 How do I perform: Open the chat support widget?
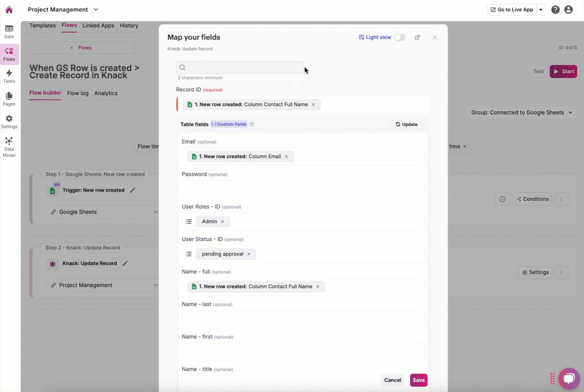tap(569, 379)
